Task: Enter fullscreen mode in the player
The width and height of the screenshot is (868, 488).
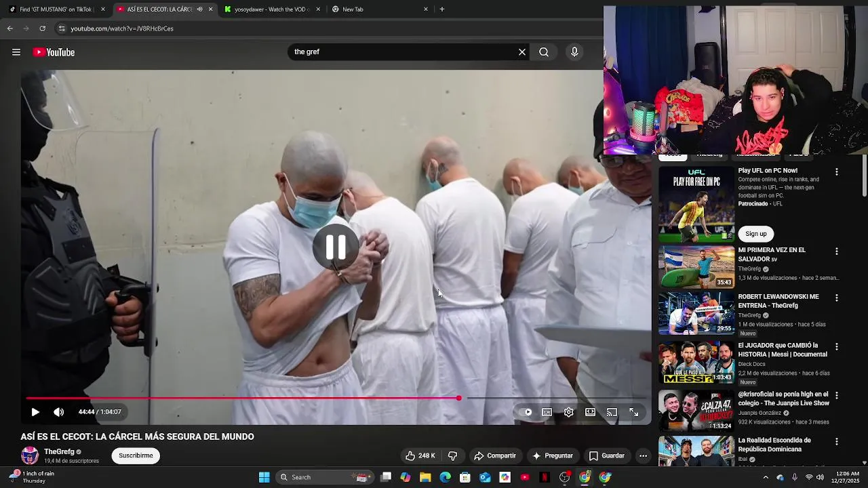Action: pyautogui.click(x=634, y=412)
